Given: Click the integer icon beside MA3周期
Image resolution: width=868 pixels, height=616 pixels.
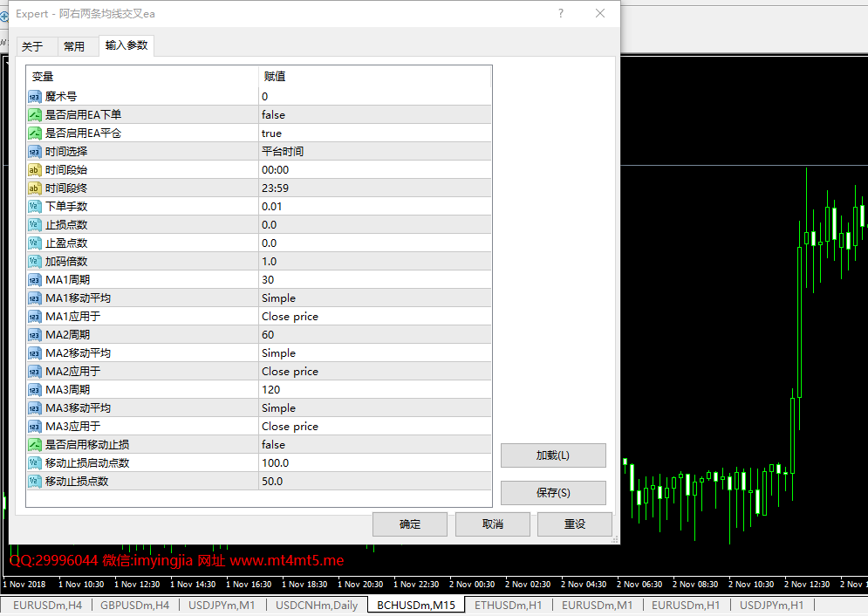Looking at the screenshot, I should tap(34, 390).
